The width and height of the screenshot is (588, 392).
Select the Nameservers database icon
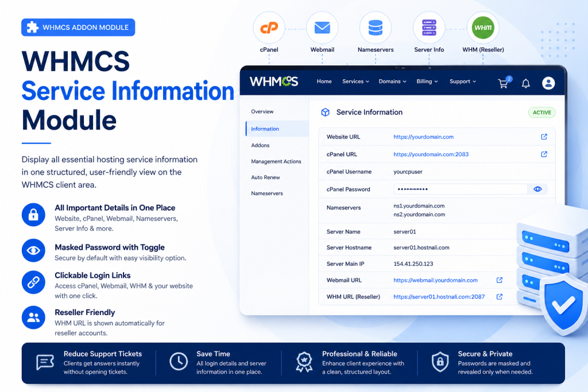tap(376, 28)
